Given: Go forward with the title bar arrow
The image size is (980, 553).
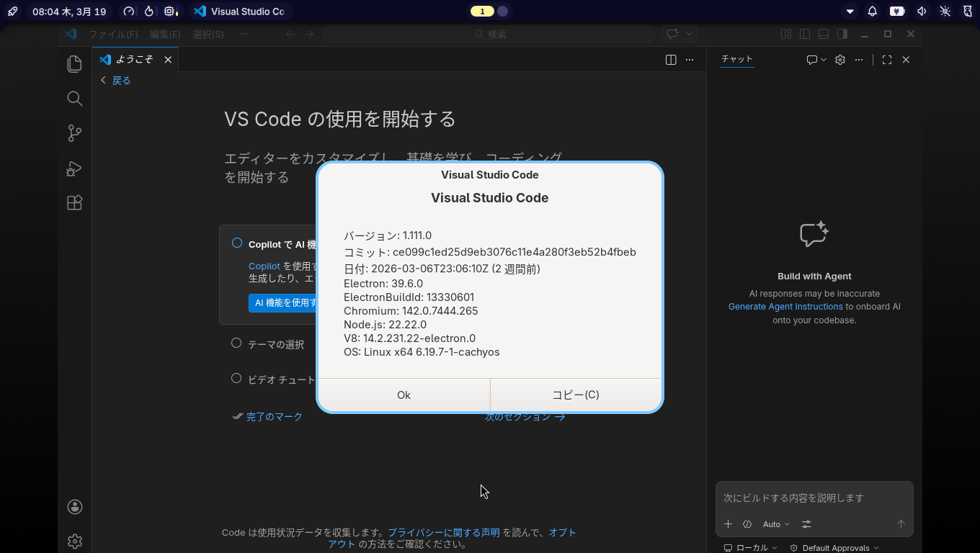Looking at the screenshot, I should pos(309,34).
